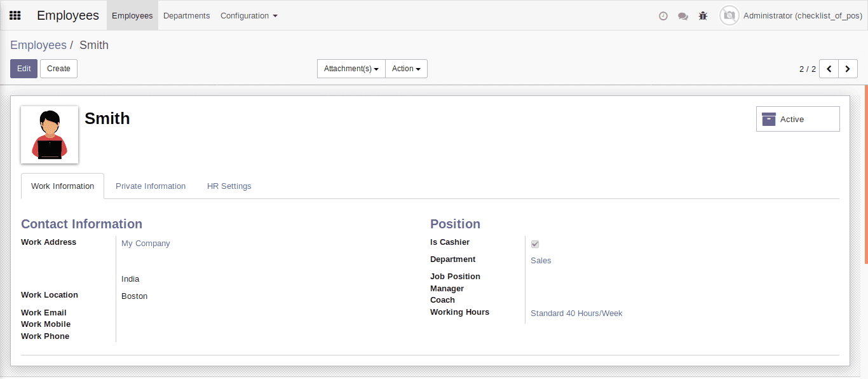Click the Employees app title
The width and height of the screenshot is (868, 379).
[68, 15]
